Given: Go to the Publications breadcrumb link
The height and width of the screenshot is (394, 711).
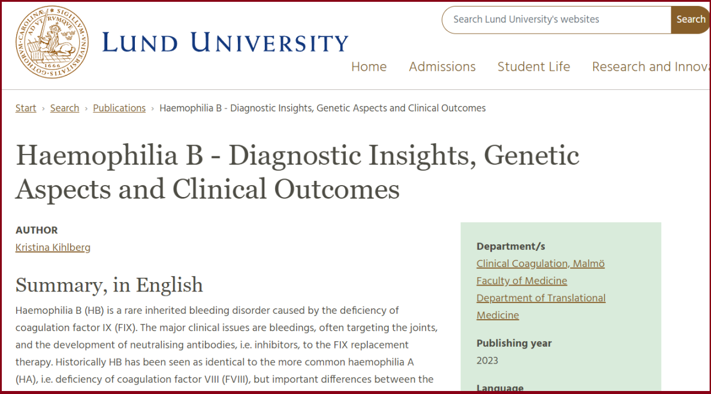Looking at the screenshot, I should 119,108.
